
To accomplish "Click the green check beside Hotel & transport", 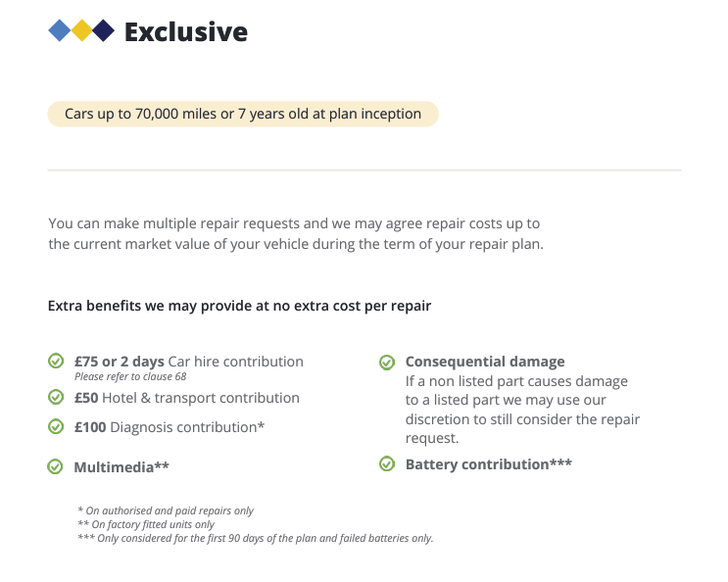I will click(x=56, y=397).
